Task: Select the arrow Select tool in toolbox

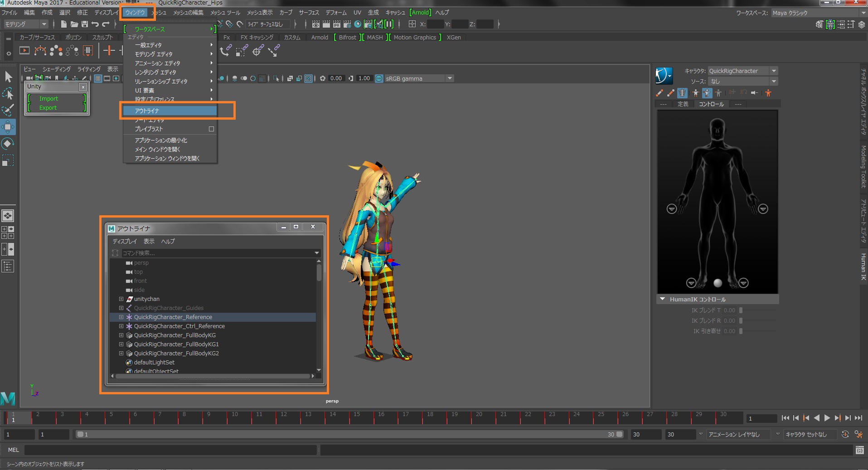Action: pos(8,77)
